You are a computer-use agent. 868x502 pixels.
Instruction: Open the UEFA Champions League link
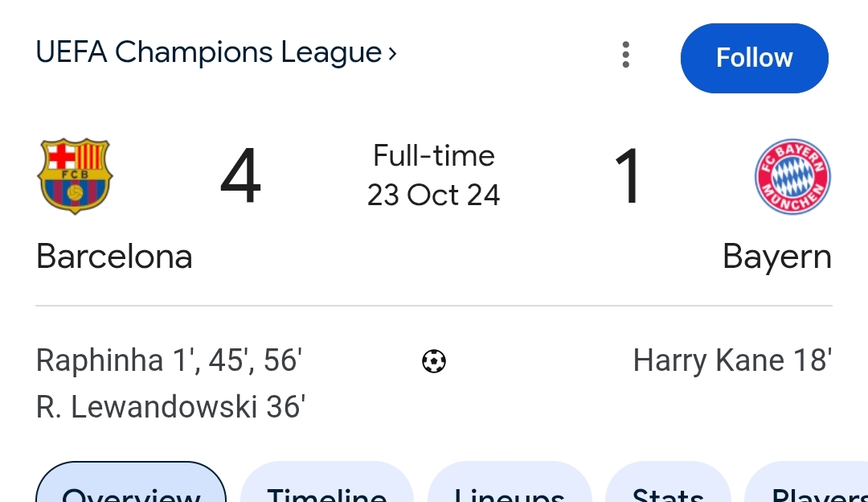[x=208, y=53]
